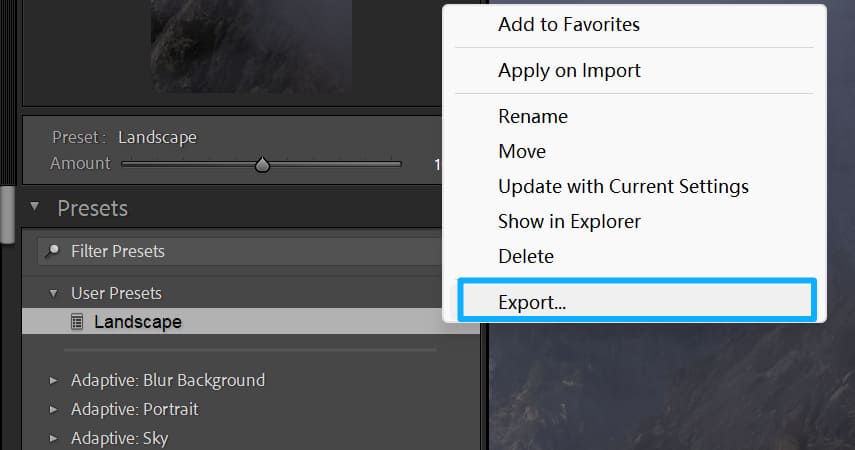Screen dimensions: 855x450
Task: Choose Delete in the preset menu
Action: 526,256
